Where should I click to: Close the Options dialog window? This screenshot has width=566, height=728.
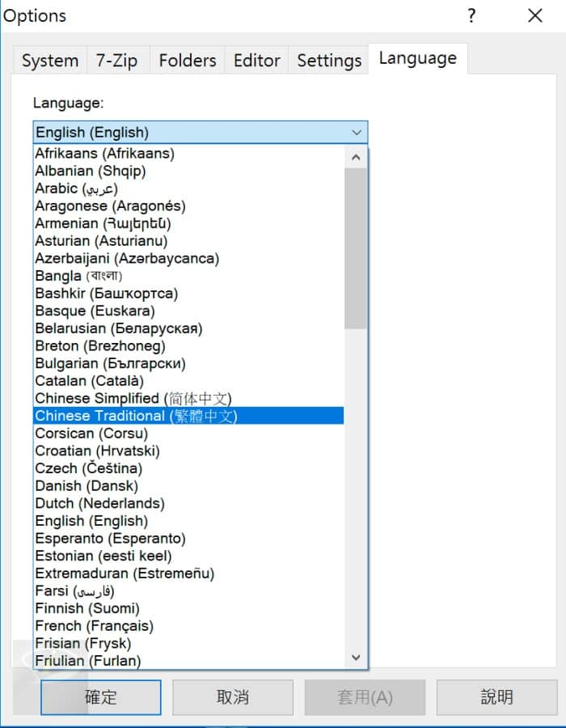[x=534, y=15]
